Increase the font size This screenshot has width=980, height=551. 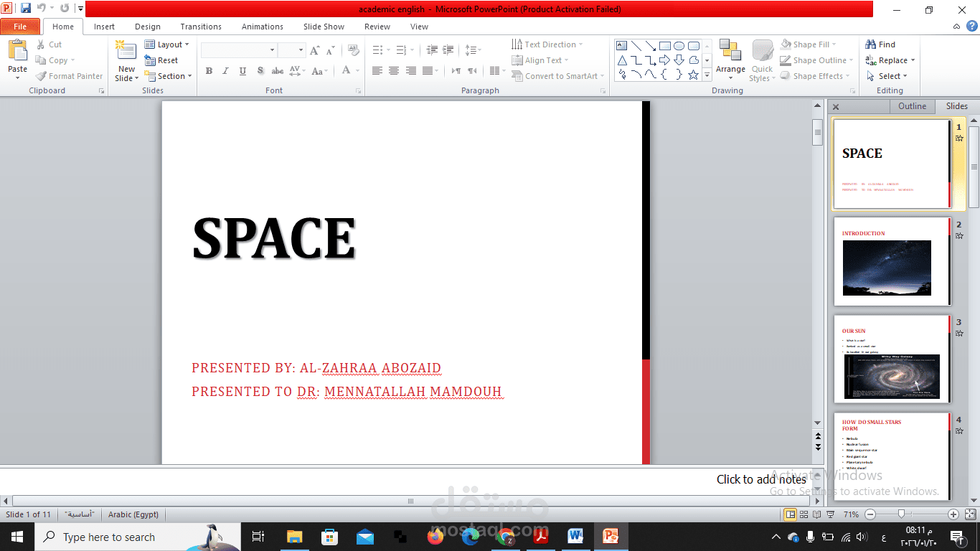pos(314,50)
